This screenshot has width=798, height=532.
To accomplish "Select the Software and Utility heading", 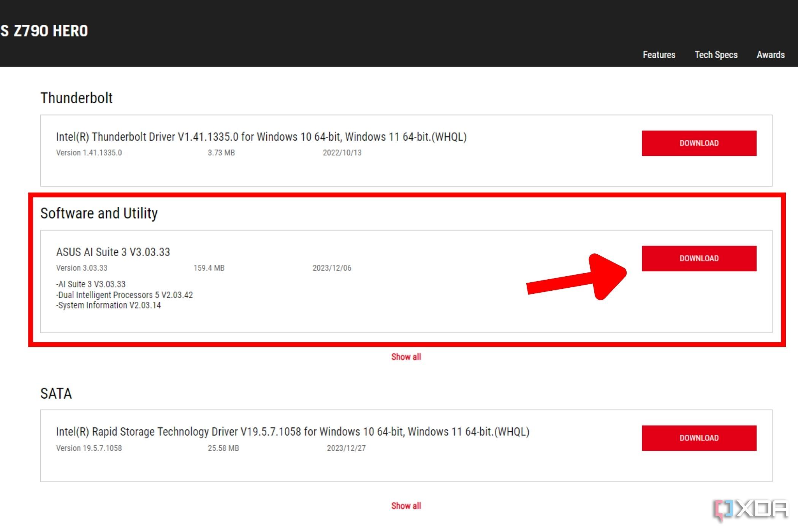I will coord(99,214).
